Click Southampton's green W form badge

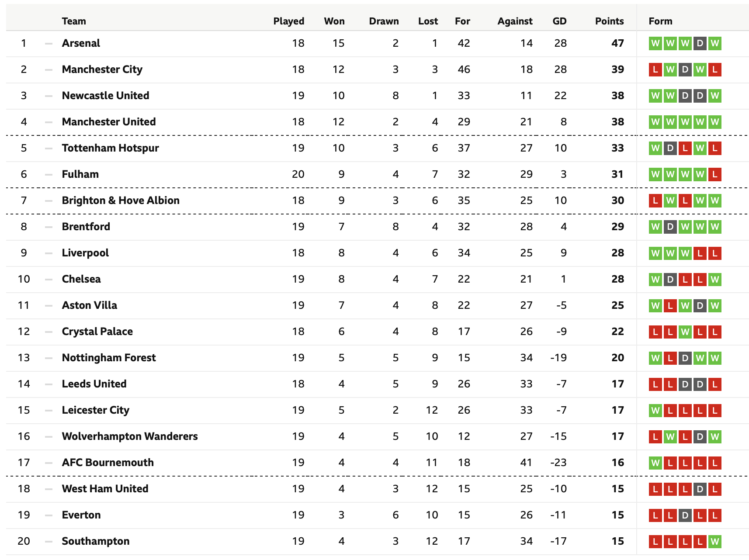[714, 541]
